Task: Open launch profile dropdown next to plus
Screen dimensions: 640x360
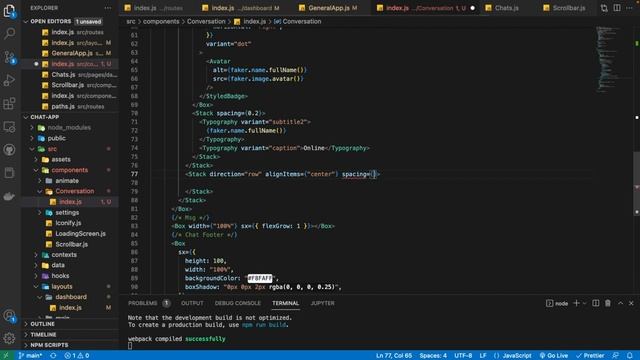Action: point(584,303)
